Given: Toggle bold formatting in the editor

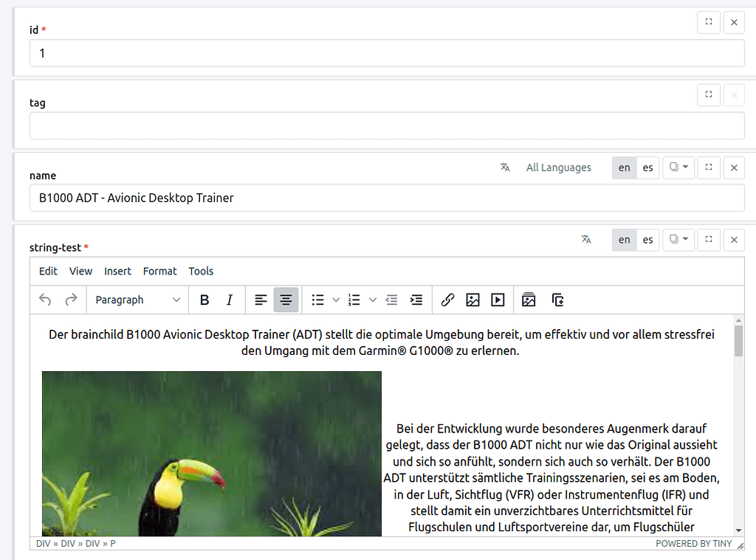Looking at the screenshot, I should [x=205, y=300].
